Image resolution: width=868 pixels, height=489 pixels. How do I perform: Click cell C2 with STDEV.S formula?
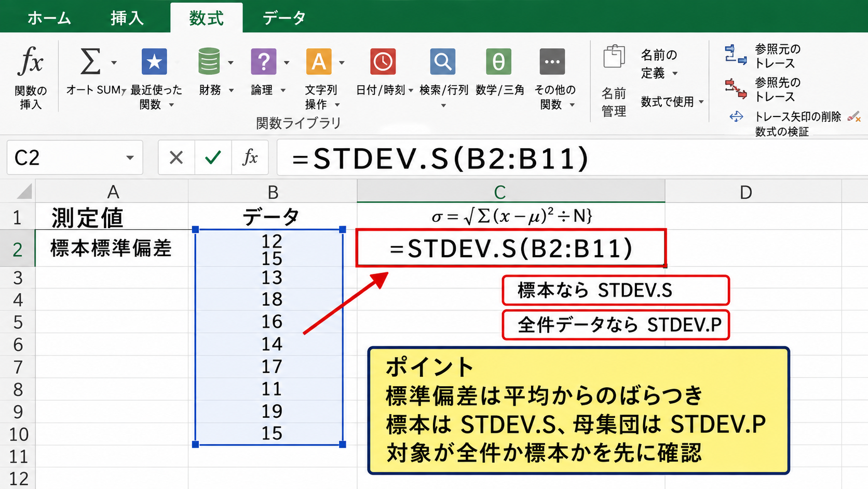511,248
